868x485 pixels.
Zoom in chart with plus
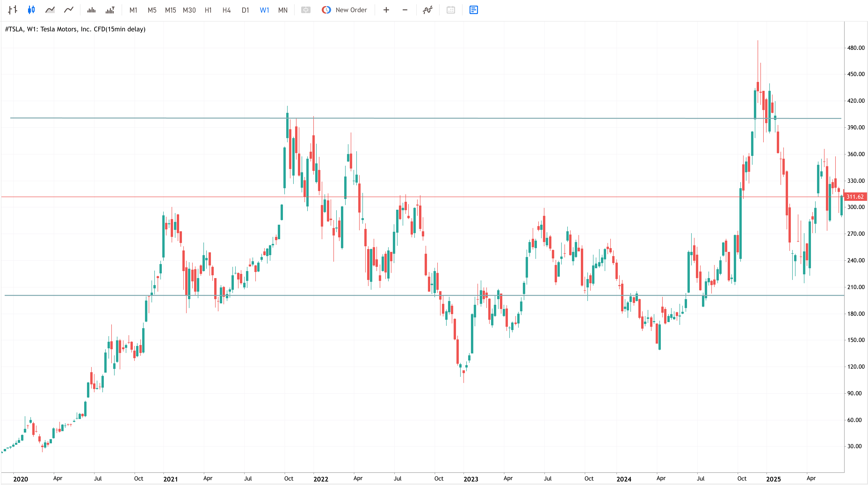pos(386,10)
